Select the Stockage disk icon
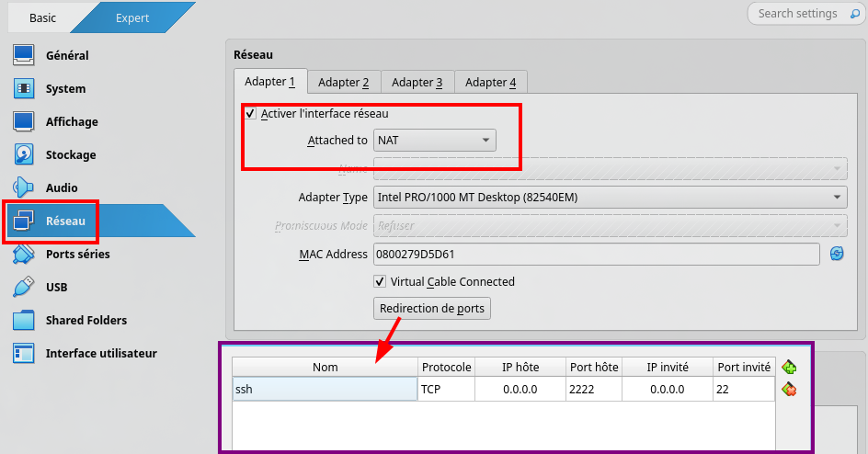The height and width of the screenshot is (454, 868). pos(23,154)
